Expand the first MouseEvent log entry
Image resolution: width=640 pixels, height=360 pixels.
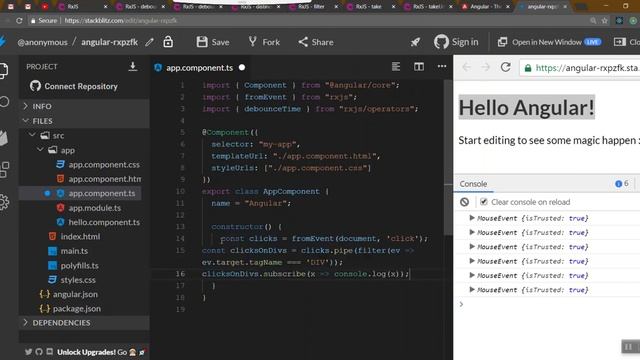click(x=472, y=218)
